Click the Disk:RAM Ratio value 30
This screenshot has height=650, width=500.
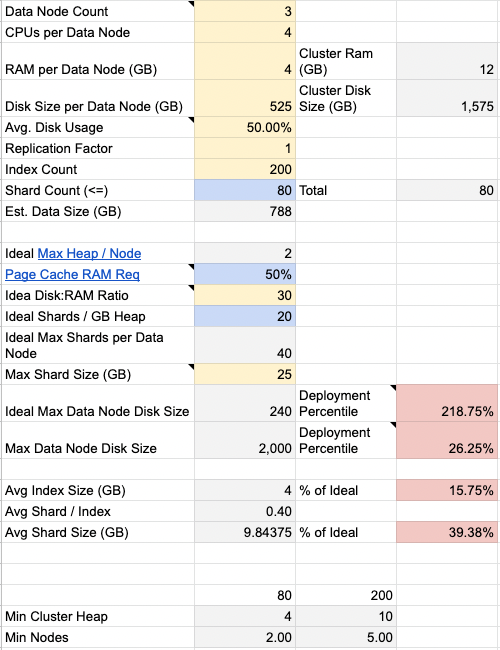[x=245, y=295]
